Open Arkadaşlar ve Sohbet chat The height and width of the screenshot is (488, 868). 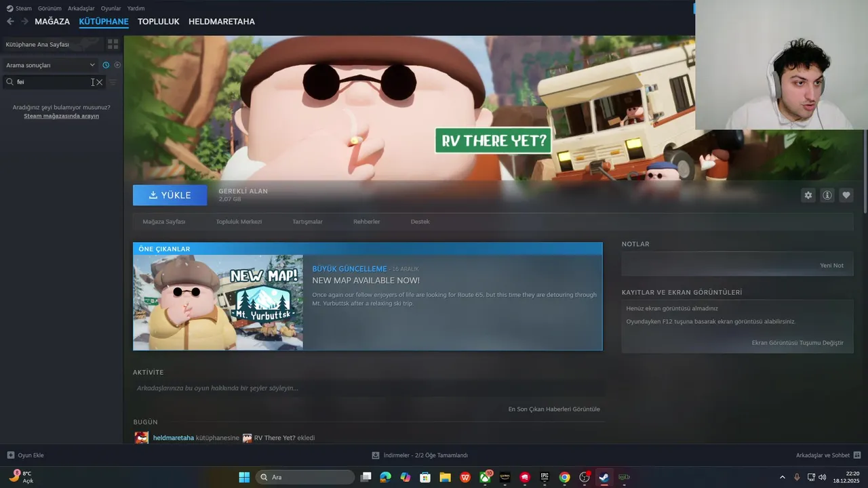coord(828,455)
